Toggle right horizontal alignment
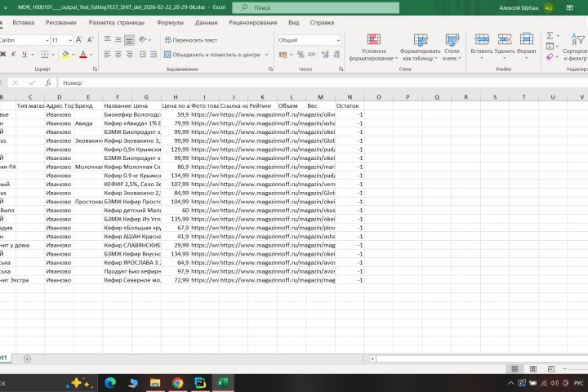Screen dimensions: 588x392 pyautogui.click(x=129, y=55)
